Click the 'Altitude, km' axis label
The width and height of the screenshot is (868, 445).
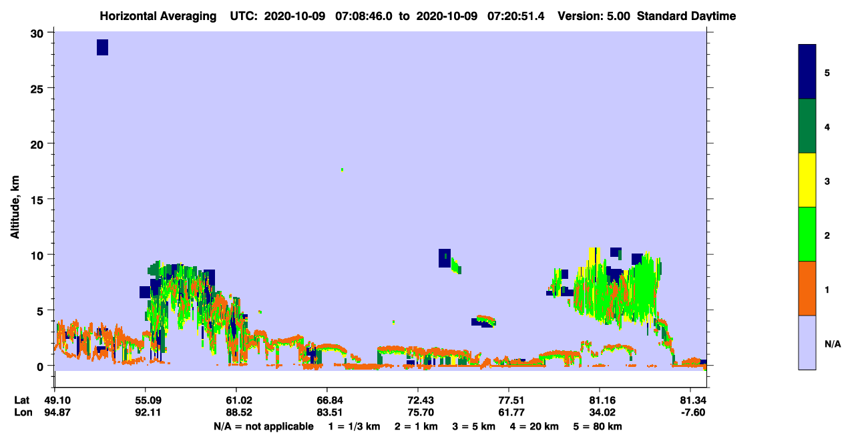[x=15, y=208]
